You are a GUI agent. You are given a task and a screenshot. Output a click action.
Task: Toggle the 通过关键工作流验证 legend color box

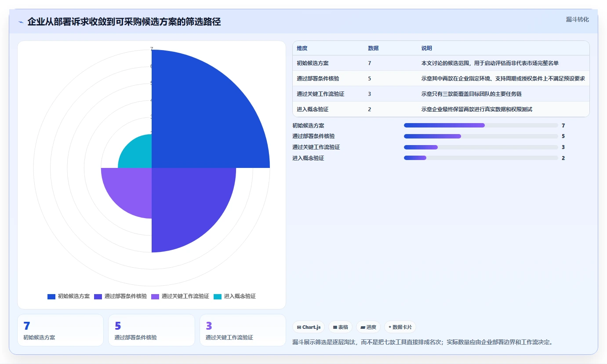(x=155, y=296)
